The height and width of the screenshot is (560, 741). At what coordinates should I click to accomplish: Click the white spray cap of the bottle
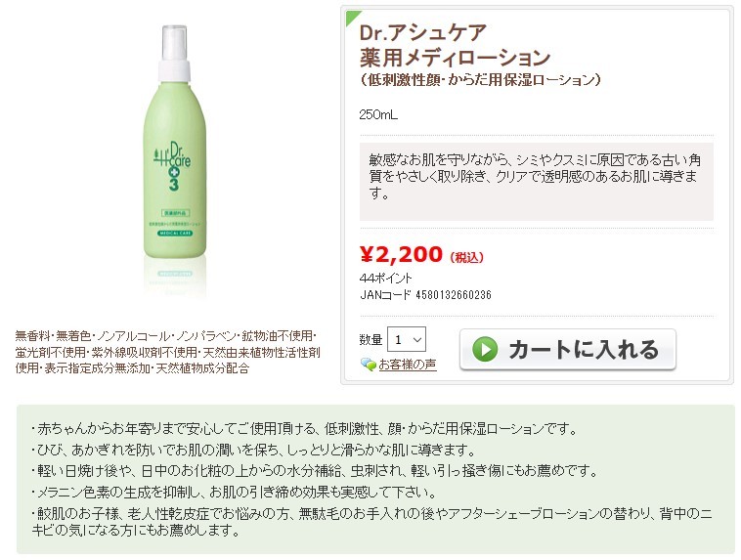[x=174, y=54]
